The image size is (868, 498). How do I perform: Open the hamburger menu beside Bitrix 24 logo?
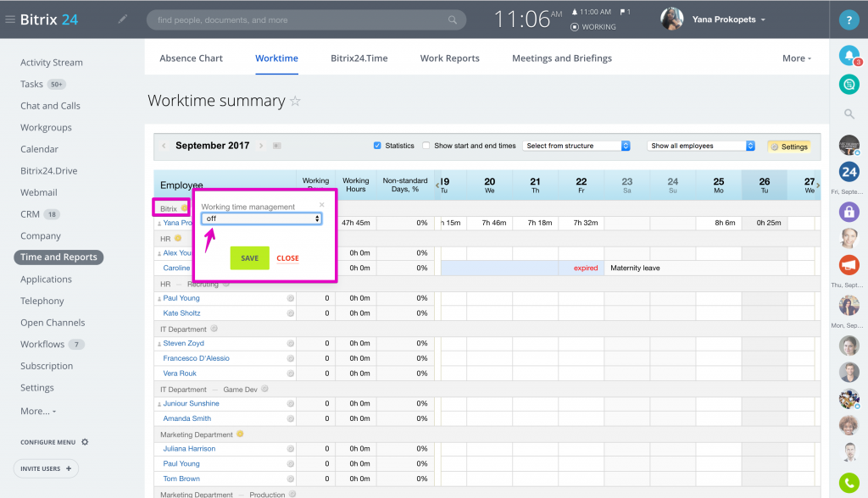10,19
